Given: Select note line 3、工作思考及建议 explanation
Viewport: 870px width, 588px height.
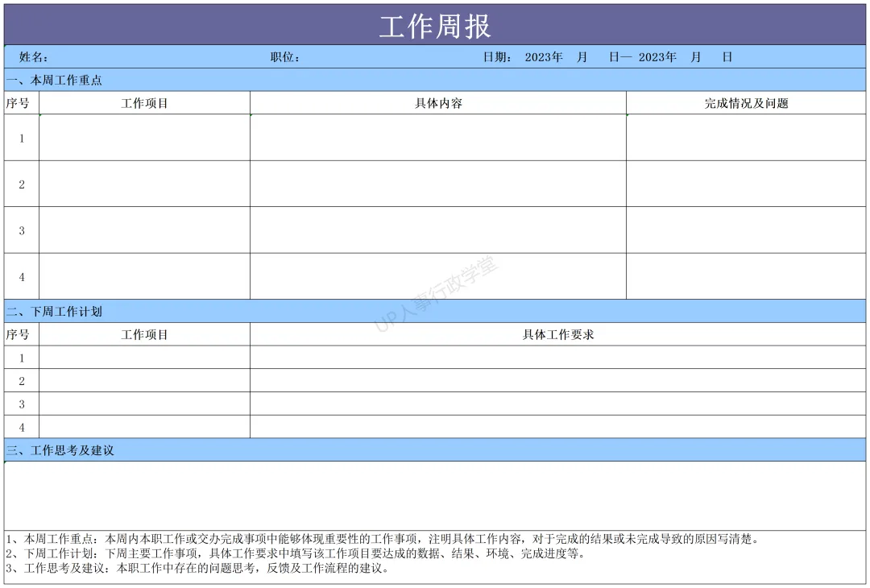Looking at the screenshot, I should pos(198,568).
